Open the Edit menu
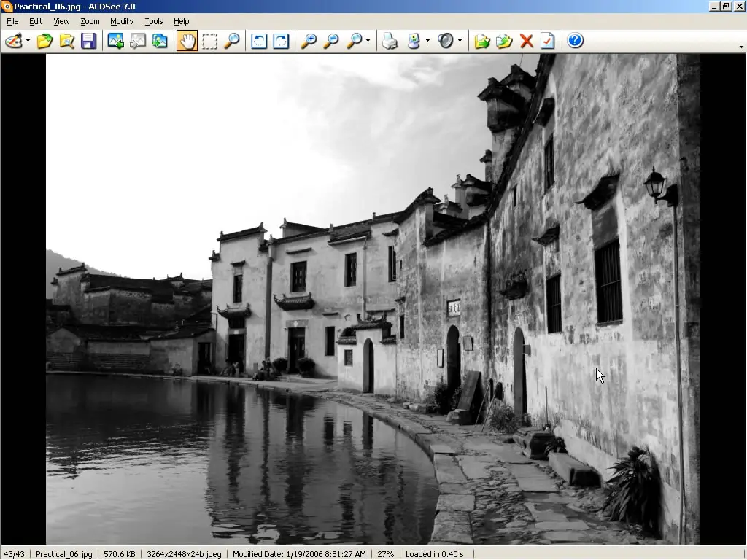This screenshot has width=747, height=560. (36, 21)
